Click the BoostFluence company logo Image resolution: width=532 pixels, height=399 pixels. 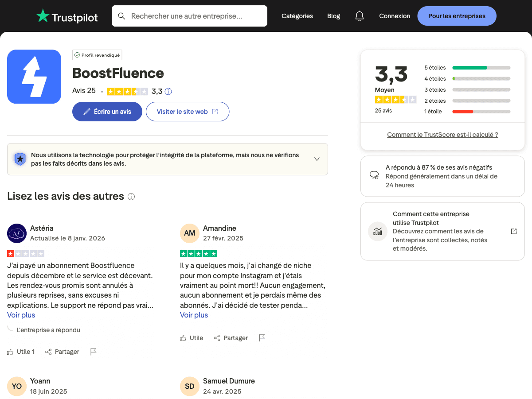34,77
